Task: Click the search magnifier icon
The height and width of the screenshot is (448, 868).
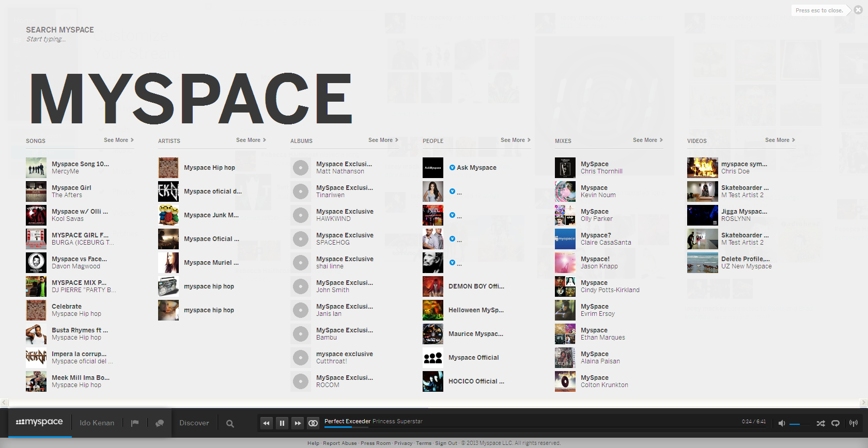Action: pos(230,424)
